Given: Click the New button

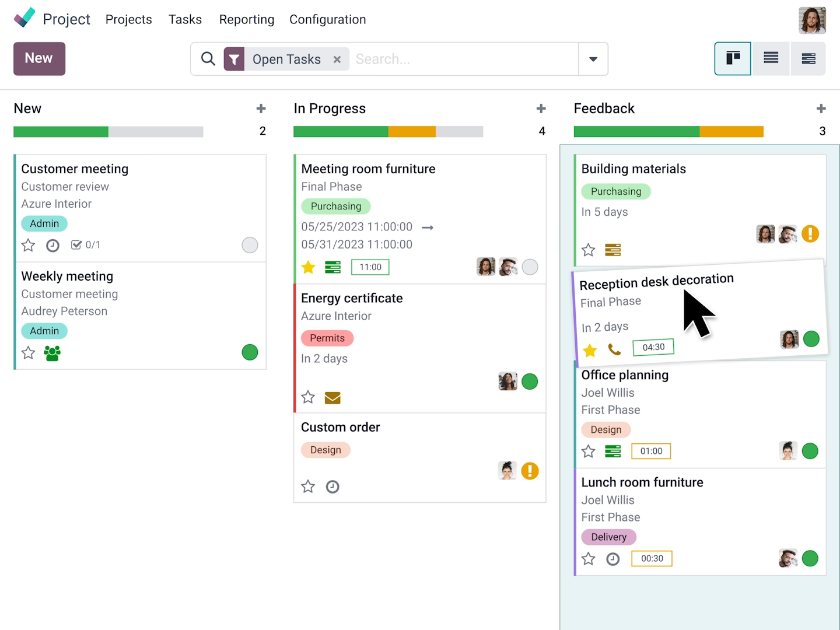Looking at the screenshot, I should click(39, 58).
